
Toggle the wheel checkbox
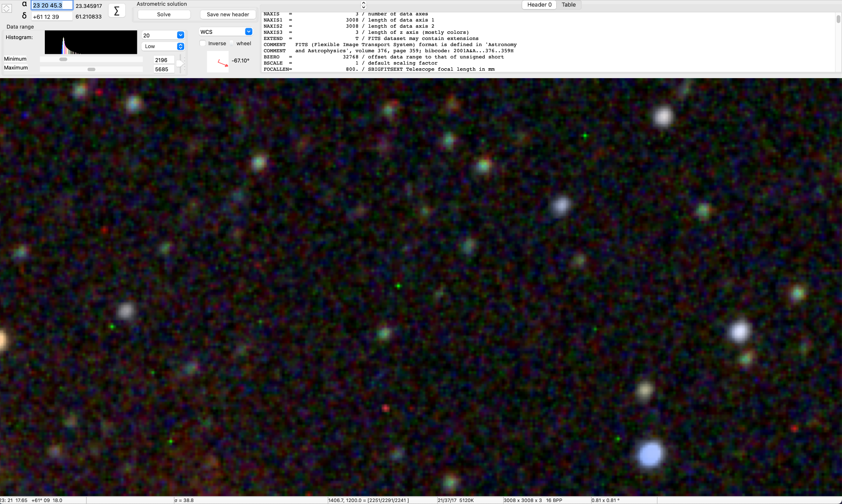click(x=232, y=43)
